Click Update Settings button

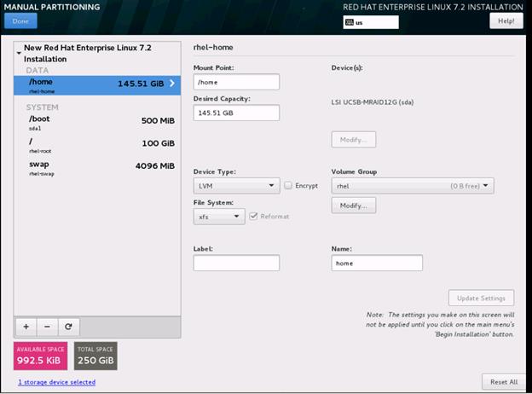coord(481,298)
